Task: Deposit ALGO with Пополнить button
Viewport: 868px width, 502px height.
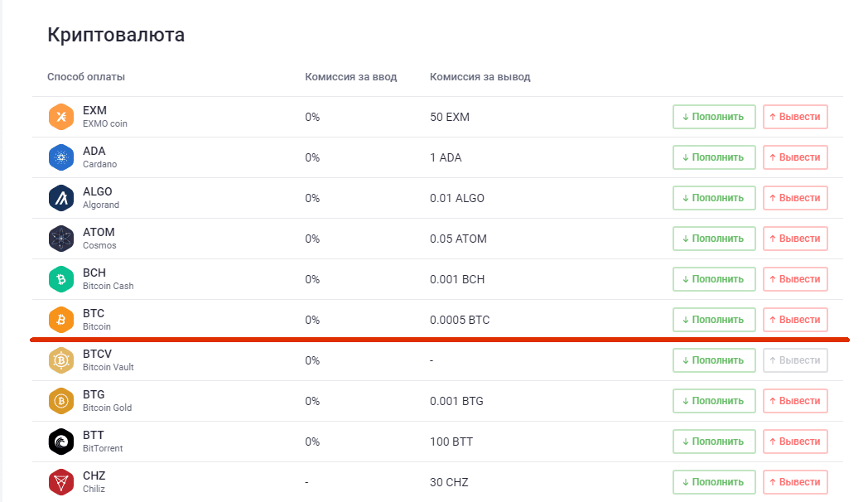Action: click(714, 198)
